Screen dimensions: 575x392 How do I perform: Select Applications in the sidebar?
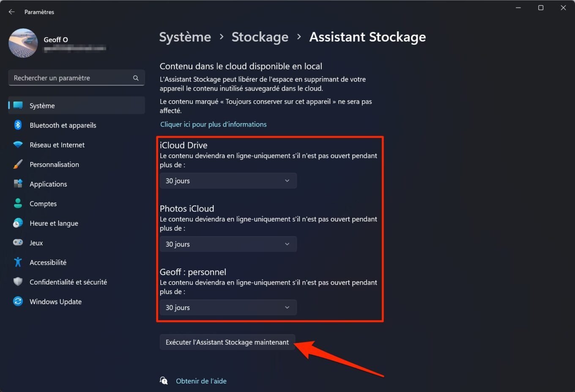coord(77,184)
